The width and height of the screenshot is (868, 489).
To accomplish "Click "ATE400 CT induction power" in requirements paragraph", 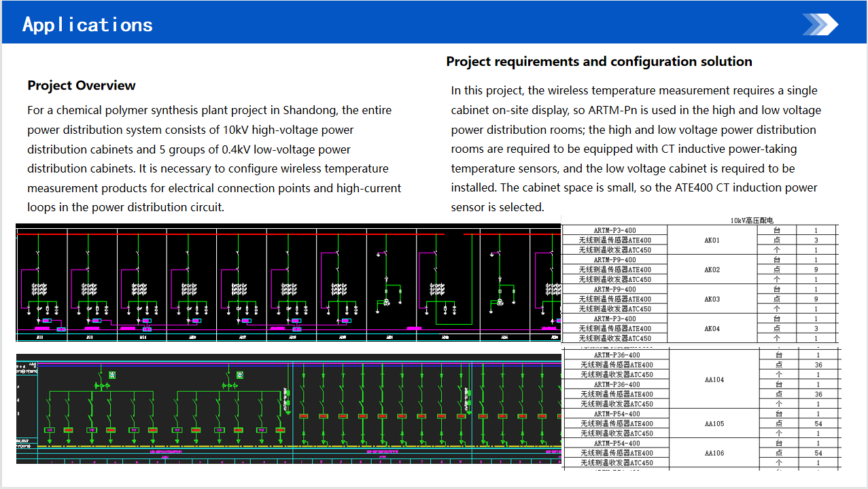I will (x=745, y=187).
